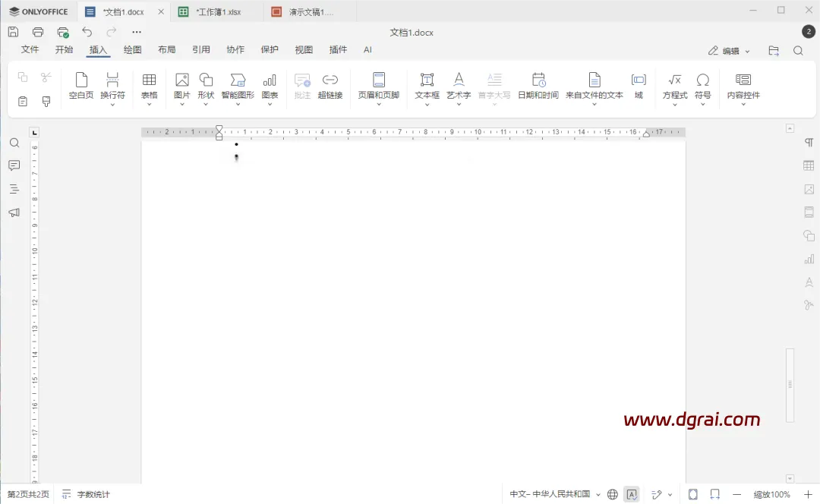Insert a text box (文本框)
820x504 pixels.
click(427, 89)
